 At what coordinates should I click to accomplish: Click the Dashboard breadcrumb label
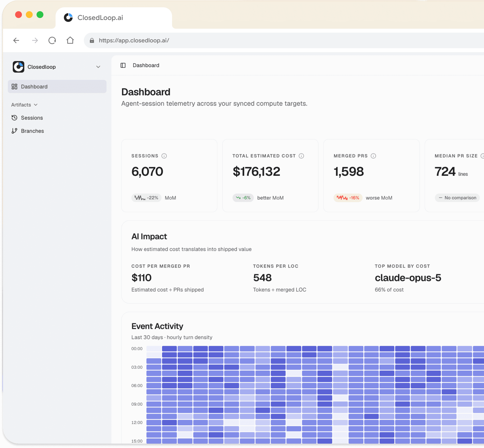point(146,65)
